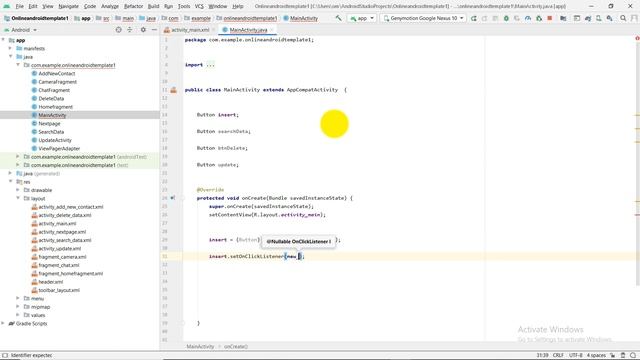Click Attach Debugger to Android Process icon
The width and height of the screenshot is (640, 360).
click(x=539, y=18)
